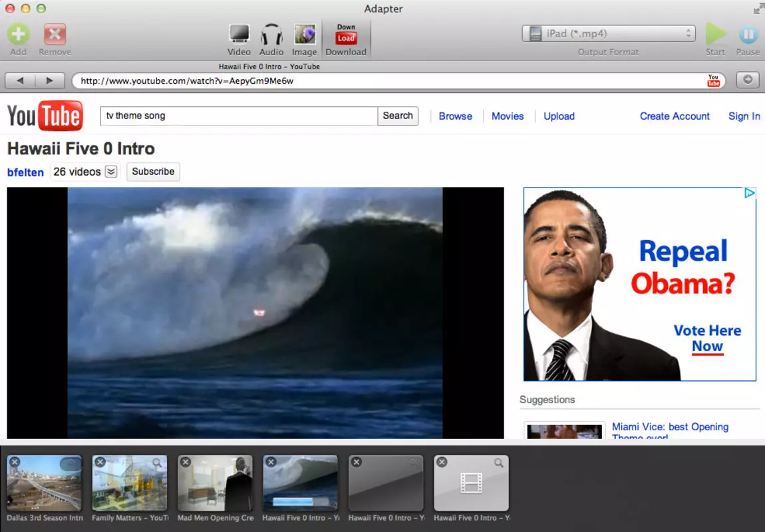The height and width of the screenshot is (532, 765).
Task: Remove the Mad Men Opening Credits item
Action: (186, 462)
